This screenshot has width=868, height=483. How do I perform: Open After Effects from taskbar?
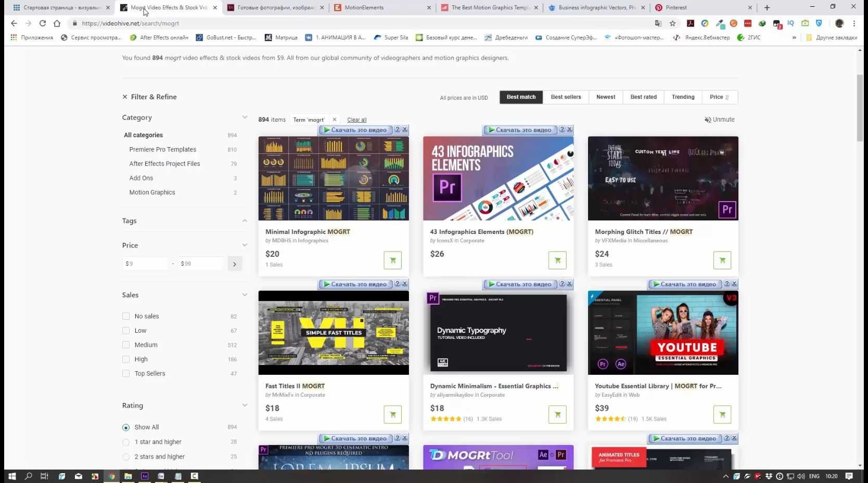[145, 476]
